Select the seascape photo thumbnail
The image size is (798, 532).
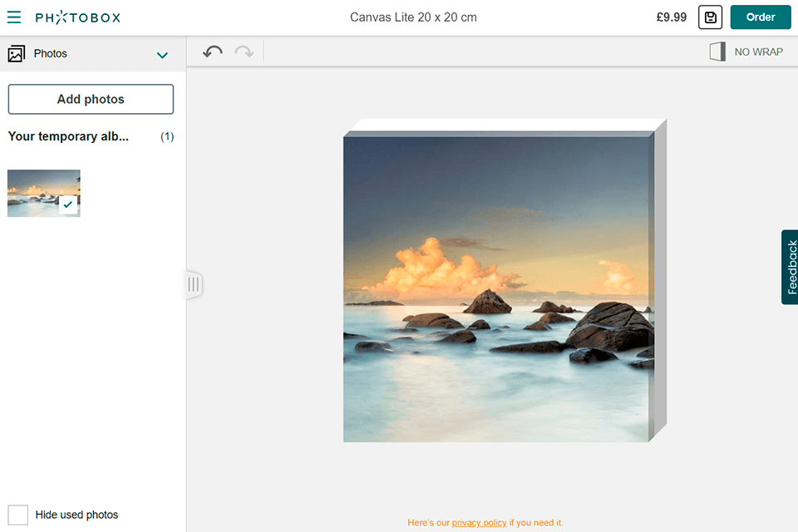(44, 194)
